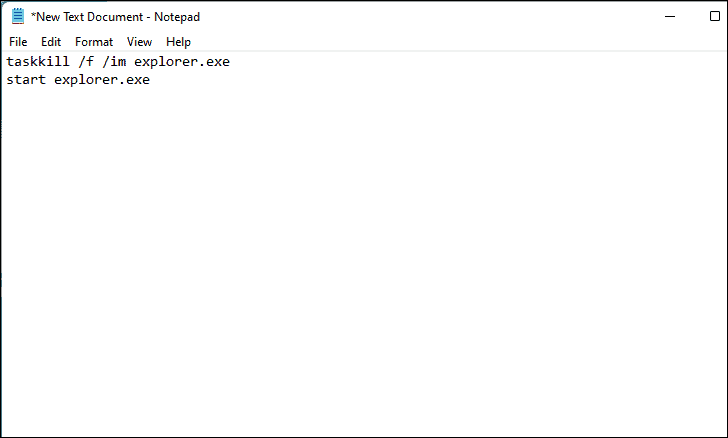
Task: Open the Edit menu
Action: point(51,42)
